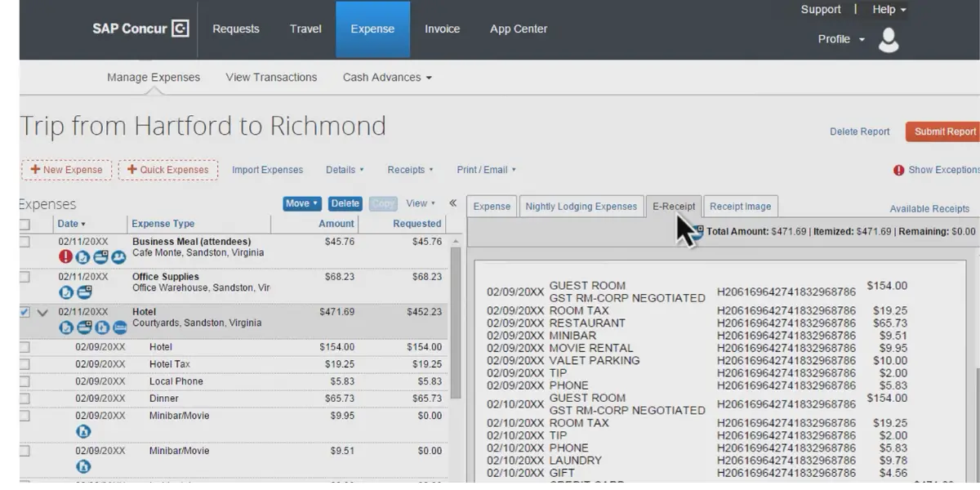
Task: Open the Move dropdown button
Action: pyautogui.click(x=302, y=203)
